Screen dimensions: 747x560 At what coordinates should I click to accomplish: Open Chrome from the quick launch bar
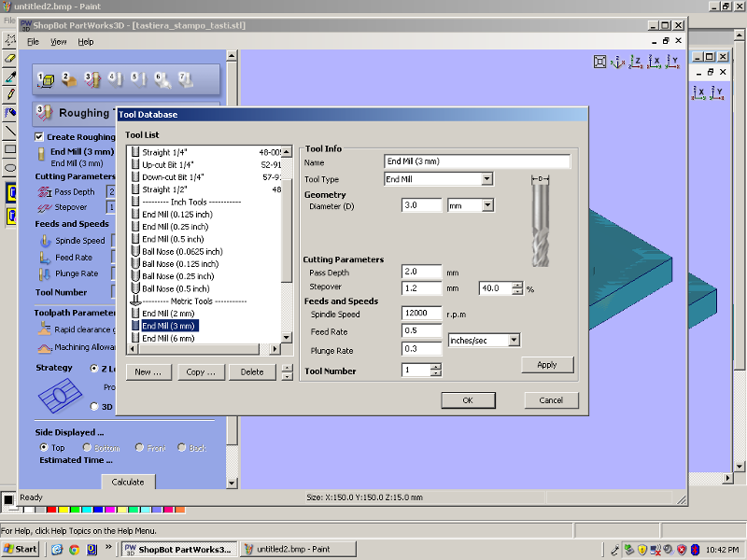pos(74,549)
